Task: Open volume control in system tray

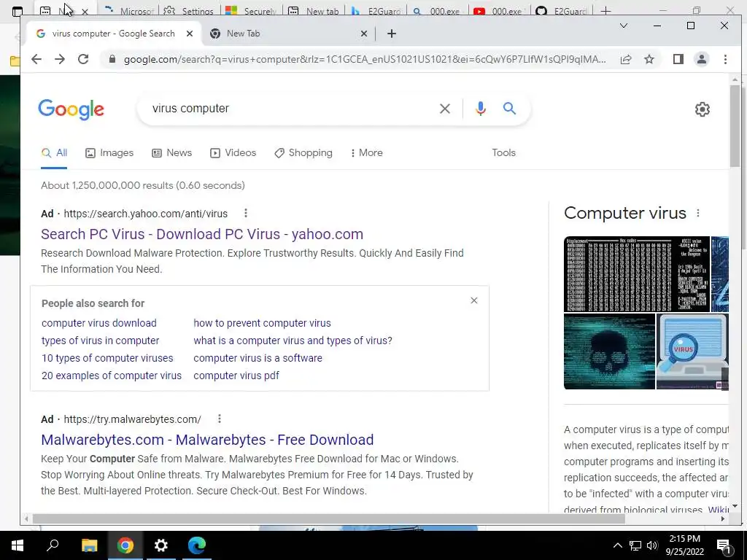Action: pyautogui.click(x=652, y=545)
